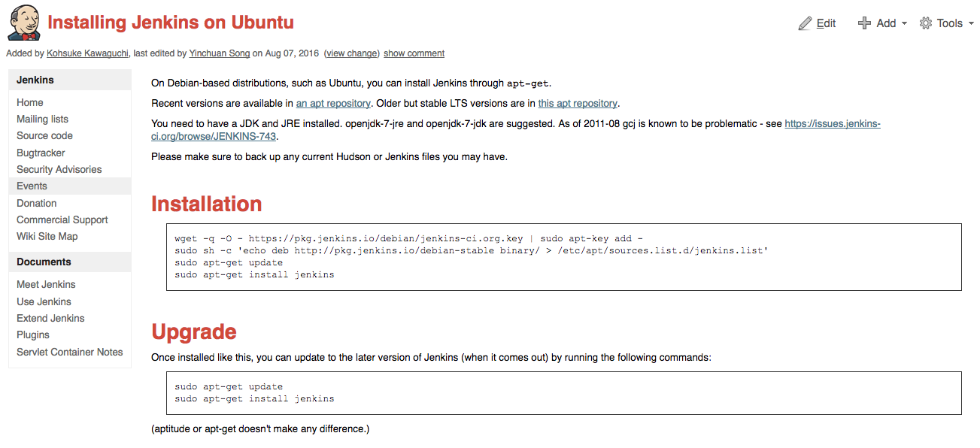This screenshot has height=448, width=980.
Task: Open the Source code page
Action: pyautogui.click(x=44, y=135)
